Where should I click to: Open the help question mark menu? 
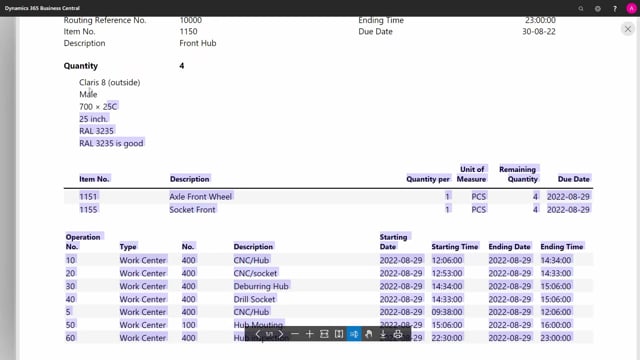click(x=615, y=8)
